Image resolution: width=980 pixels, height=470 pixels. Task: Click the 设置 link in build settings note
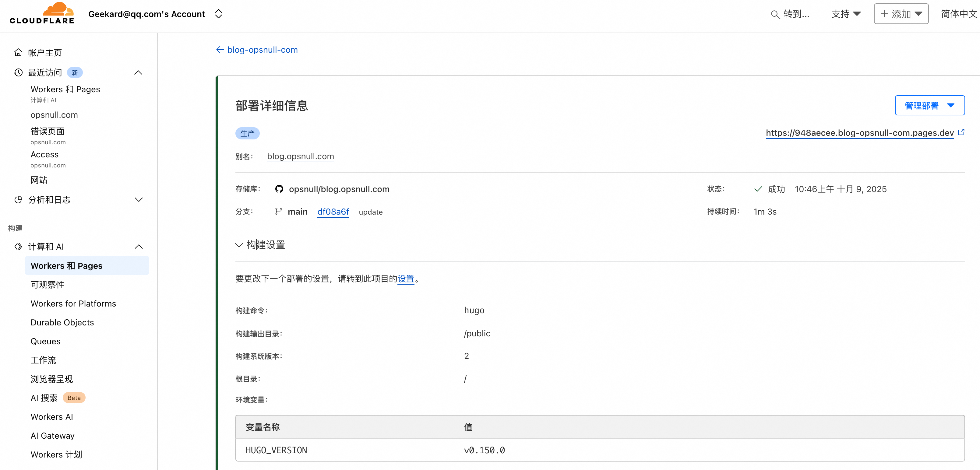click(406, 279)
